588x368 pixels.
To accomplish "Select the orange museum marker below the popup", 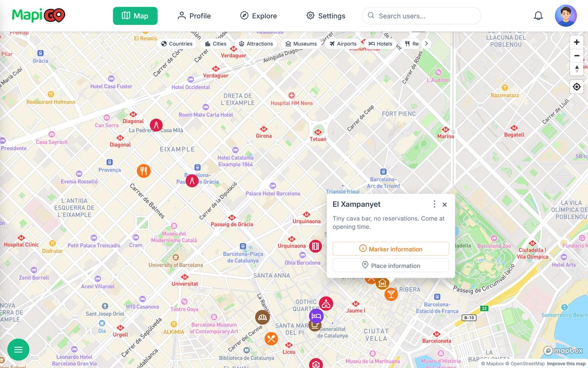I will click(382, 283).
